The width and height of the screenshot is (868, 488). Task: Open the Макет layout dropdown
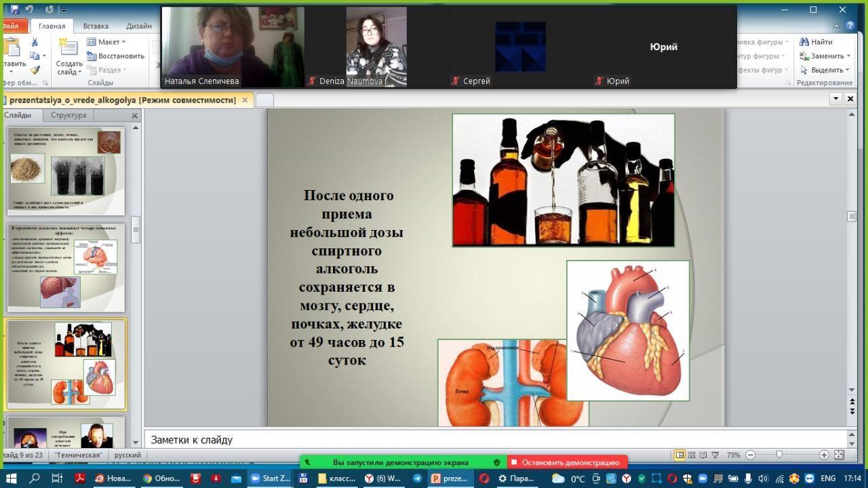coord(108,42)
